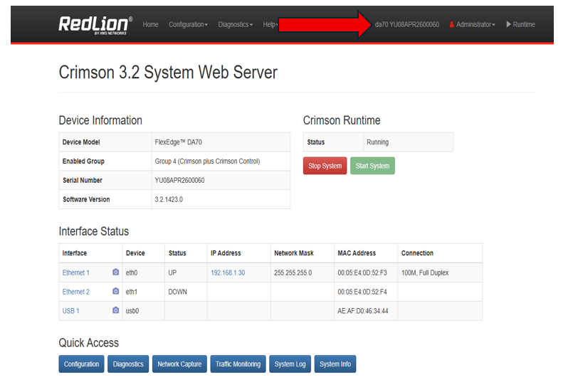
Task: Click the Interface Status section heading
Action: [94, 231]
